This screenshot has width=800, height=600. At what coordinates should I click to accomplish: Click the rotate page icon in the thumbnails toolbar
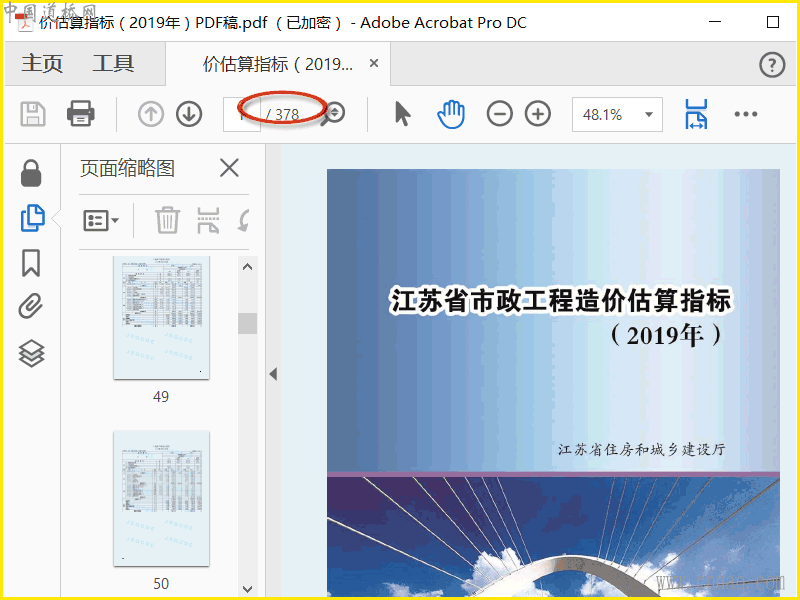pyautogui.click(x=244, y=220)
